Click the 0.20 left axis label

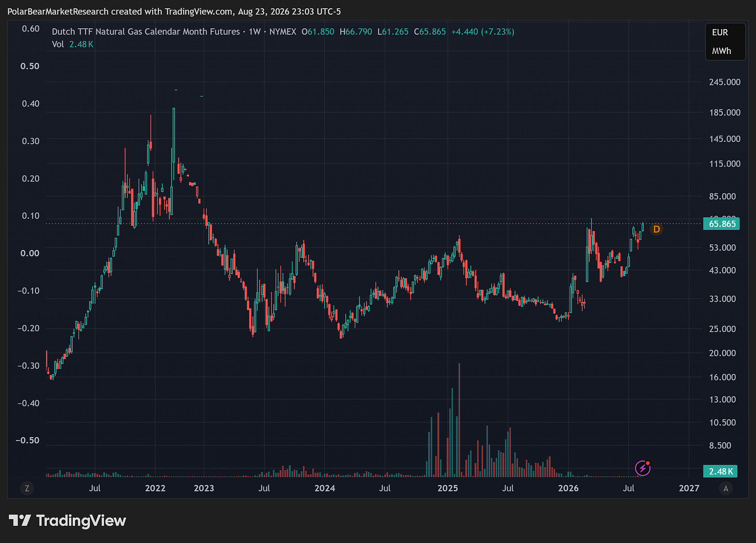[x=31, y=179]
